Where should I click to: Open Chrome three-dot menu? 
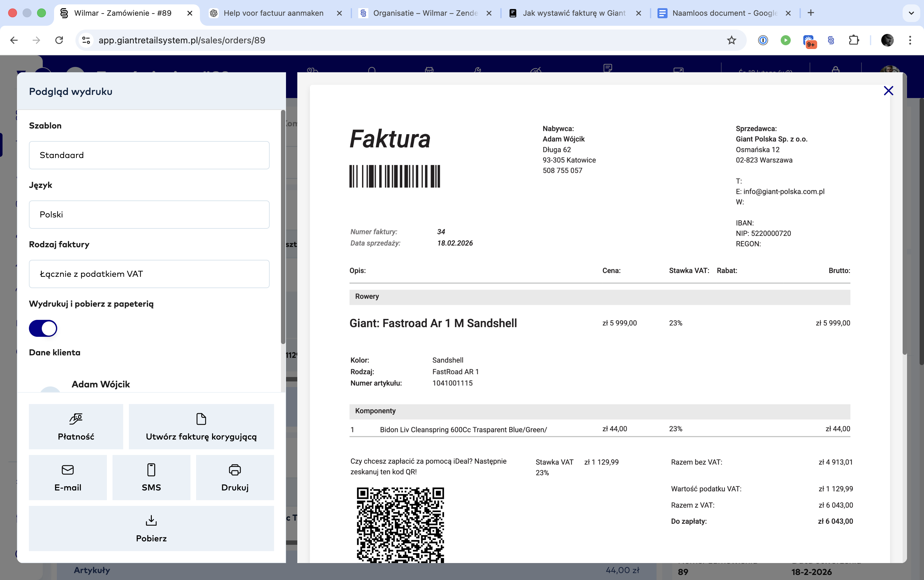point(910,40)
